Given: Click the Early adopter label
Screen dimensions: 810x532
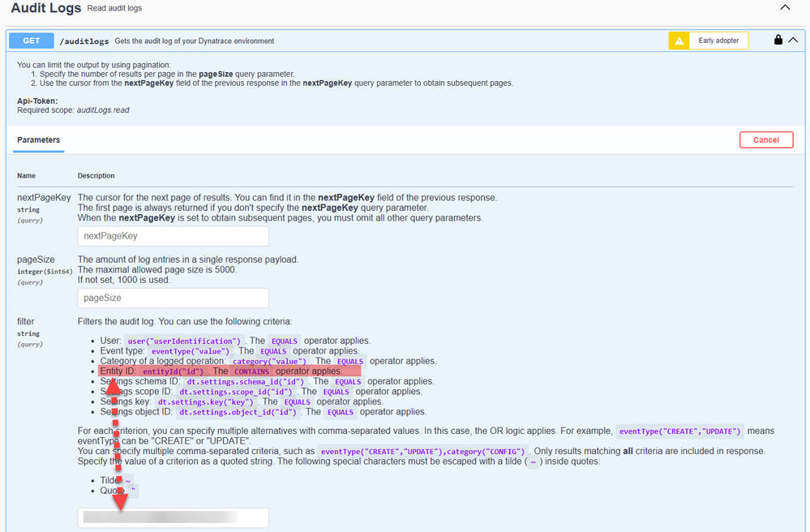Looking at the screenshot, I should pos(718,41).
